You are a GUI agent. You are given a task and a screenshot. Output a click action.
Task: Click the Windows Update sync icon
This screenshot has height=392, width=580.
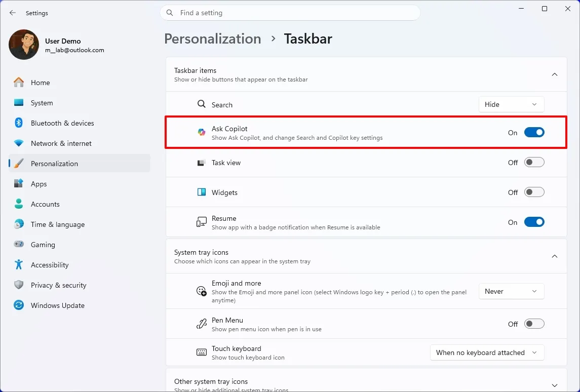19,305
